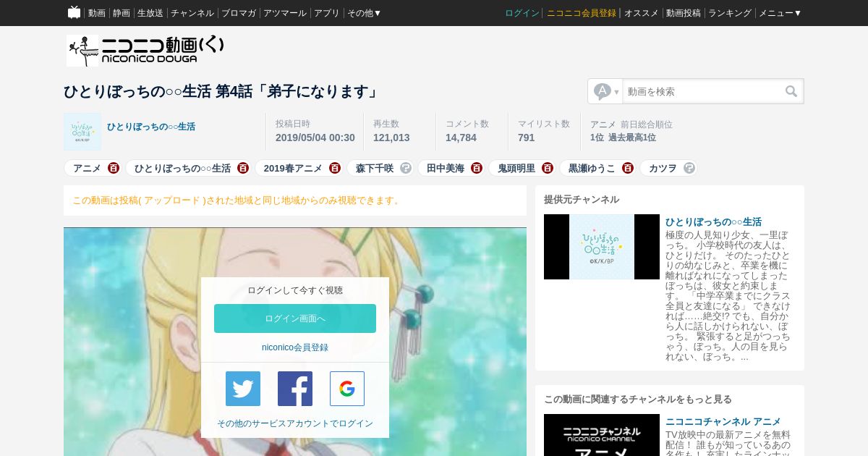Open チャンネル in top navigation

192,13
